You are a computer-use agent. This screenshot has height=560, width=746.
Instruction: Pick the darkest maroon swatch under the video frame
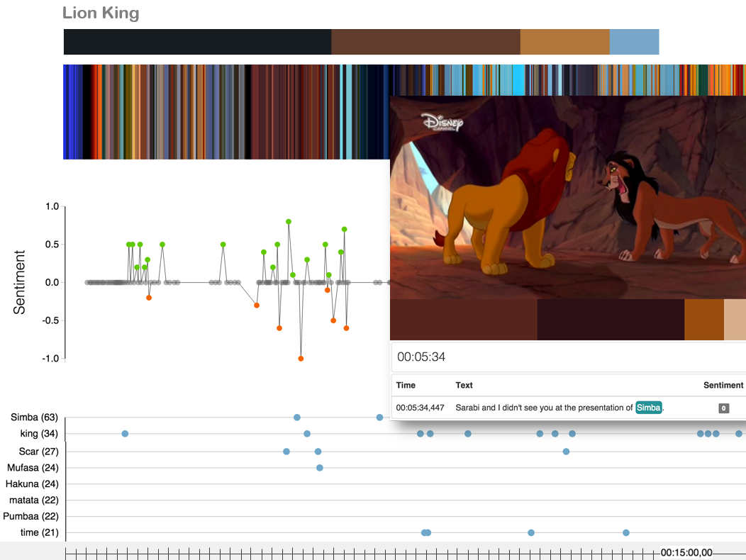pos(611,320)
